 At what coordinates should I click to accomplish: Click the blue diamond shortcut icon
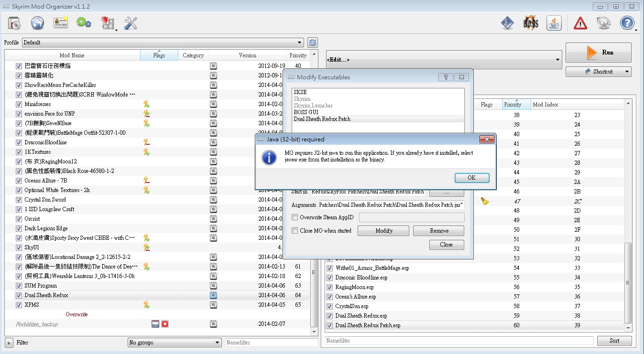[507, 23]
